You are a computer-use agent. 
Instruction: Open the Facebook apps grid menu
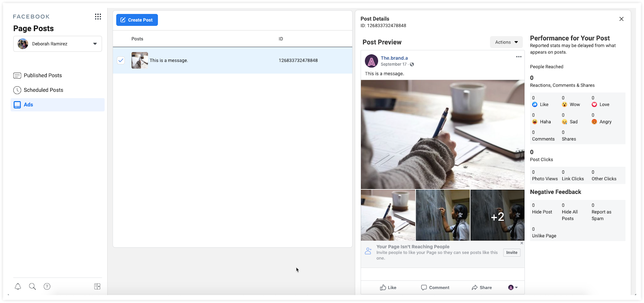pos(98,17)
